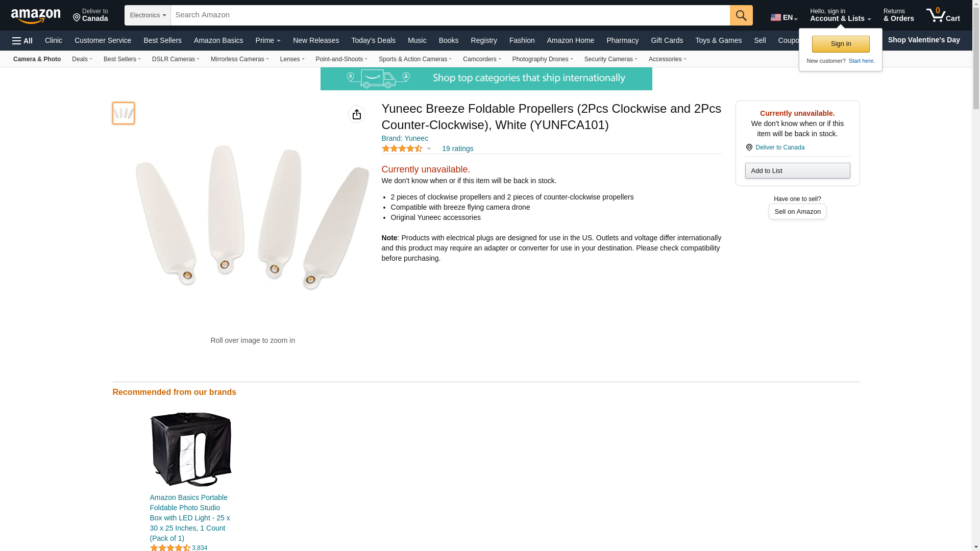
Task: Click the magnifying glass search button
Action: coord(741,15)
